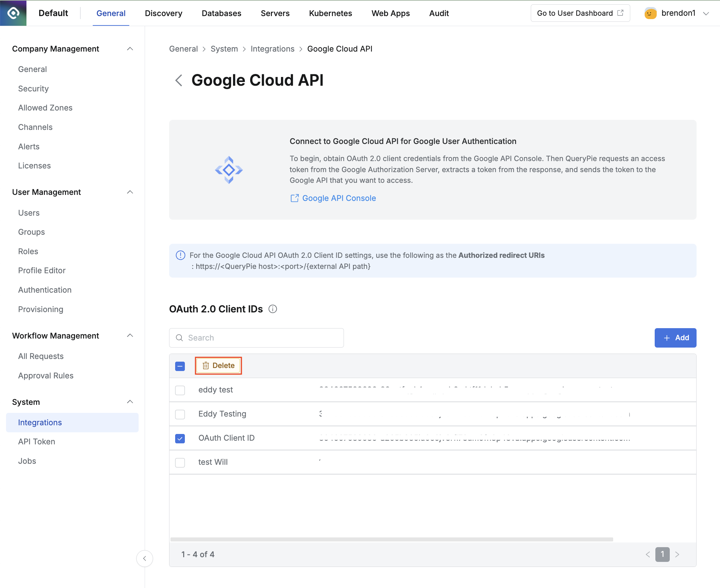Open the Kubernetes tab
720x588 pixels.
[x=330, y=13]
